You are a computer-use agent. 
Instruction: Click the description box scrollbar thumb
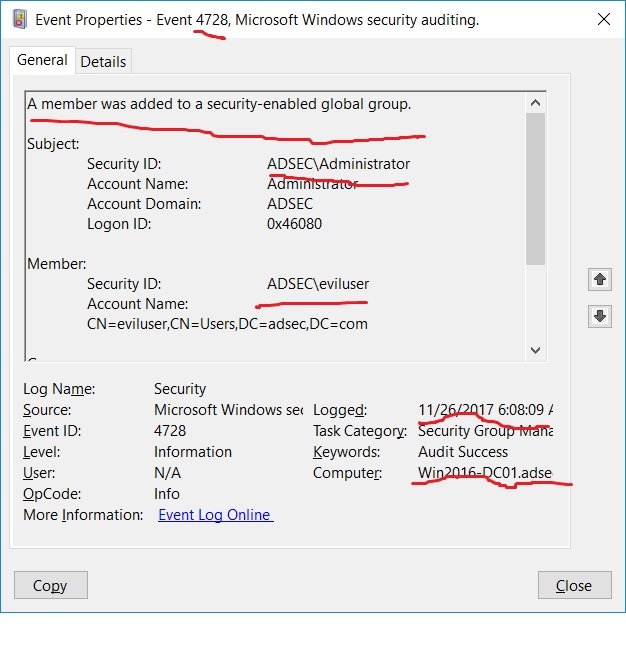(535, 188)
